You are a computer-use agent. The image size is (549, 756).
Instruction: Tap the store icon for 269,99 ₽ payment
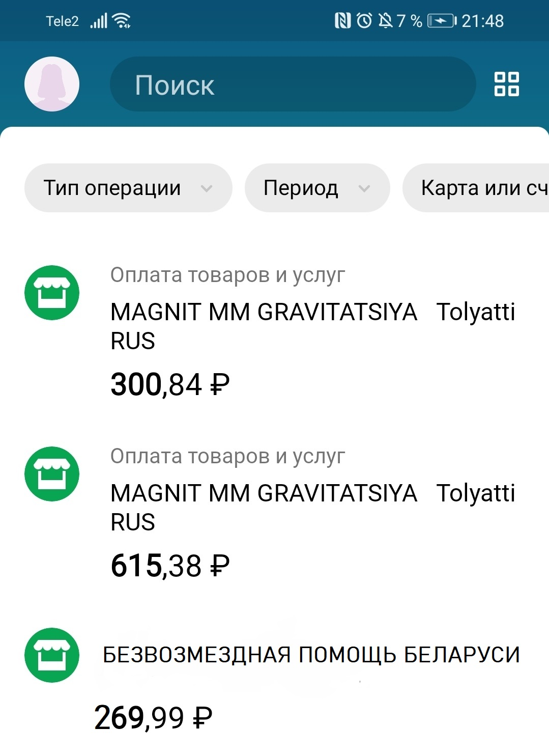point(52,655)
